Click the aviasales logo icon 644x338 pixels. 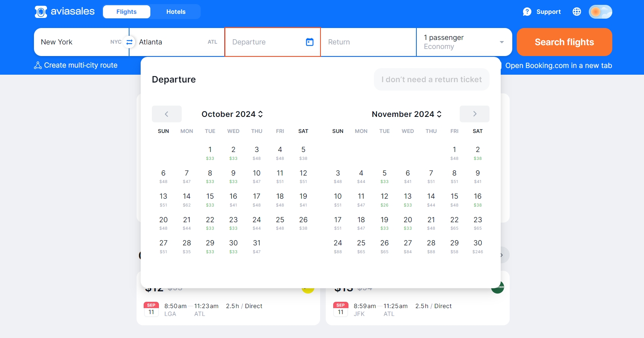tap(41, 12)
